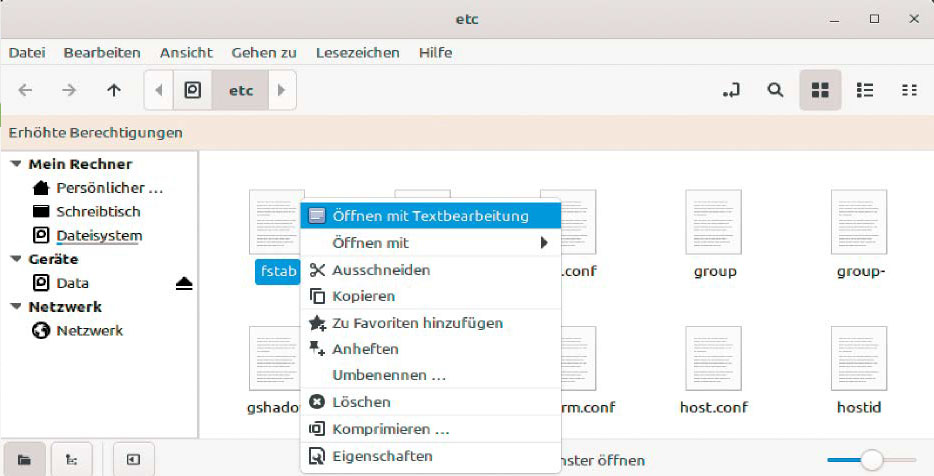This screenshot has height=476, width=934.
Task: Click the etc path bar button
Action: coord(241,91)
